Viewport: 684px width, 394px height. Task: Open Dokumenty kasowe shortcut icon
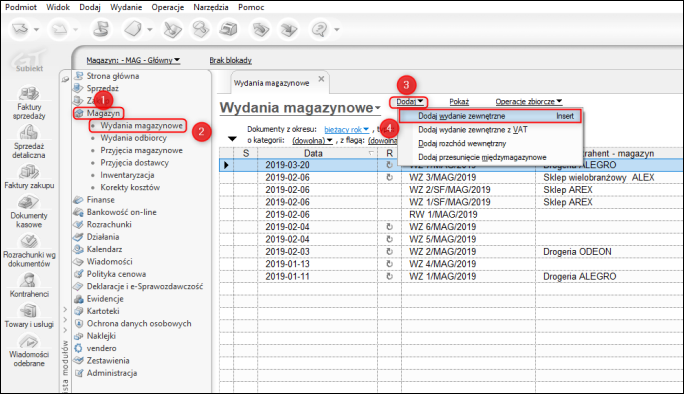[x=29, y=202]
